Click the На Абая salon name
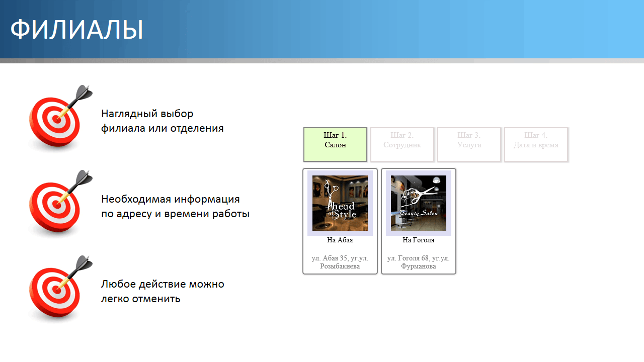The image size is (644, 362). click(x=340, y=240)
